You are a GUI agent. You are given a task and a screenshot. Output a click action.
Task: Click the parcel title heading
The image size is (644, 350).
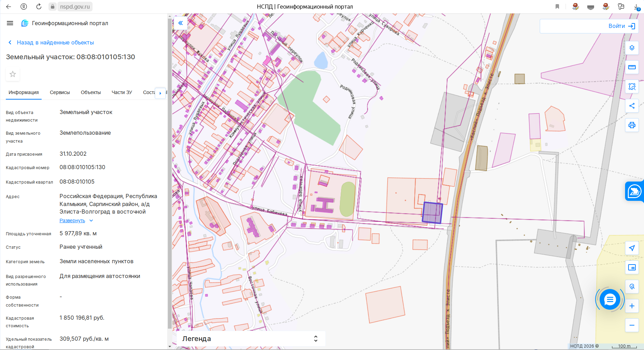pyautogui.click(x=71, y=57)
